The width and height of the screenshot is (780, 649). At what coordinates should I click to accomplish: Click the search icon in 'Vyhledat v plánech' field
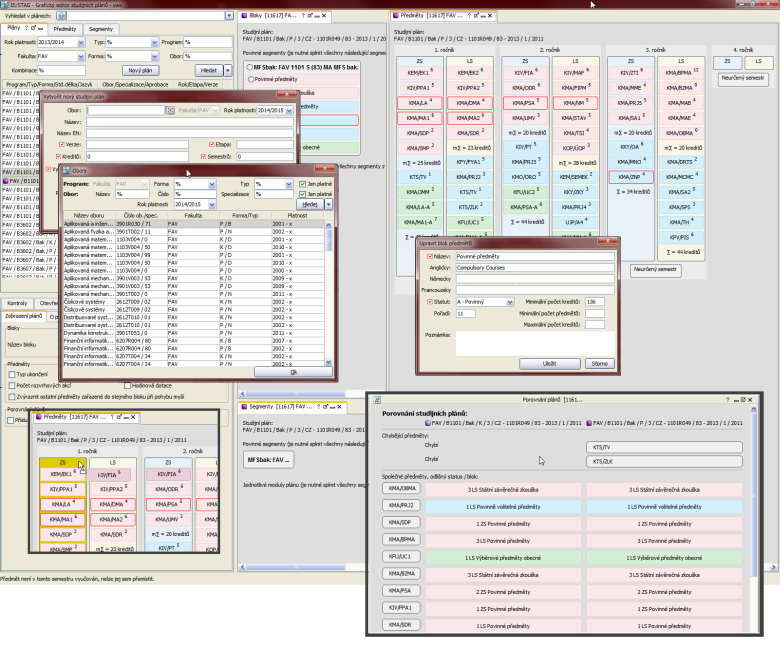click(62, 16)
